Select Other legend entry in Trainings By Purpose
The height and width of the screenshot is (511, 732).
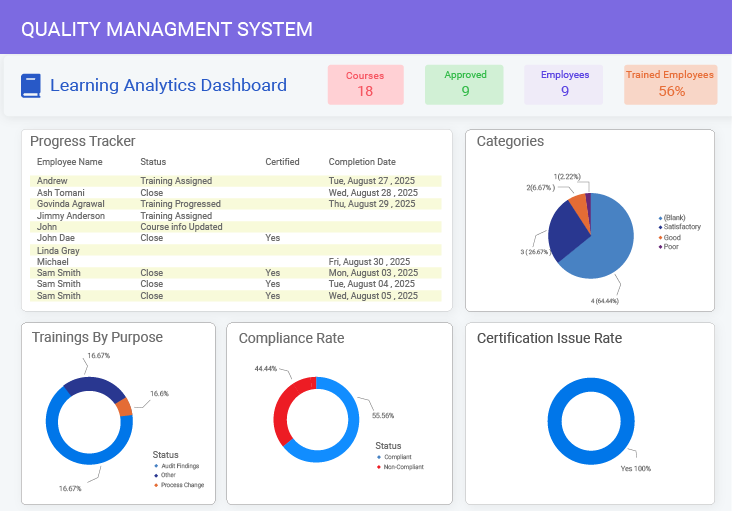(165, 475)
